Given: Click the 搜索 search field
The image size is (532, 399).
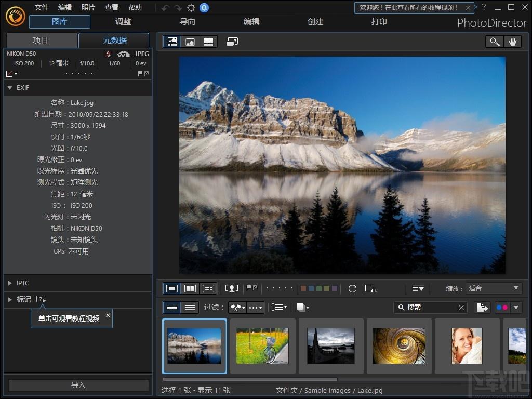Looking at the screenshot, I should coord(431,308).
